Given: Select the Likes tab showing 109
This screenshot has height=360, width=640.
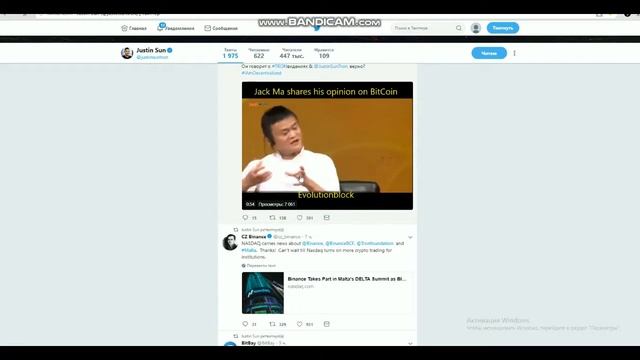Looking at the screenshot, I should (324, 53).
